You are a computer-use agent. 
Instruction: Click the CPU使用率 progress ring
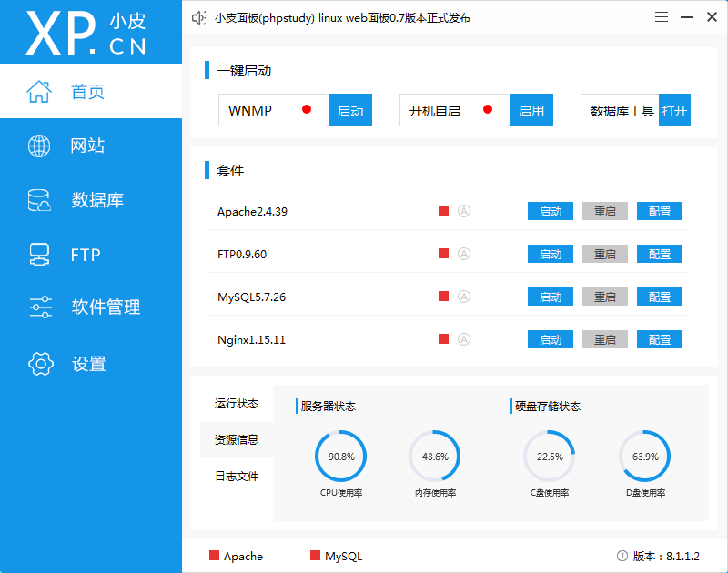pyautogui.click(x=341, y=457)
